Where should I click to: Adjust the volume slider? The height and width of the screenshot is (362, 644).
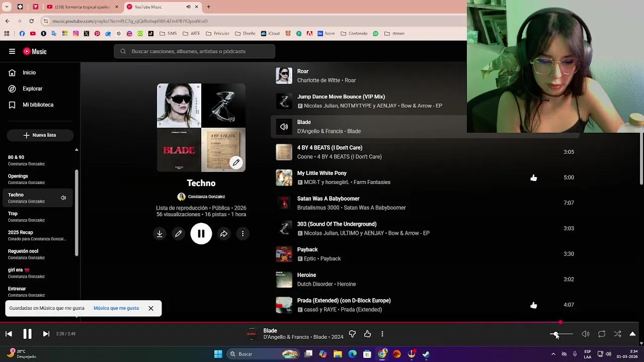pos(561,334)
